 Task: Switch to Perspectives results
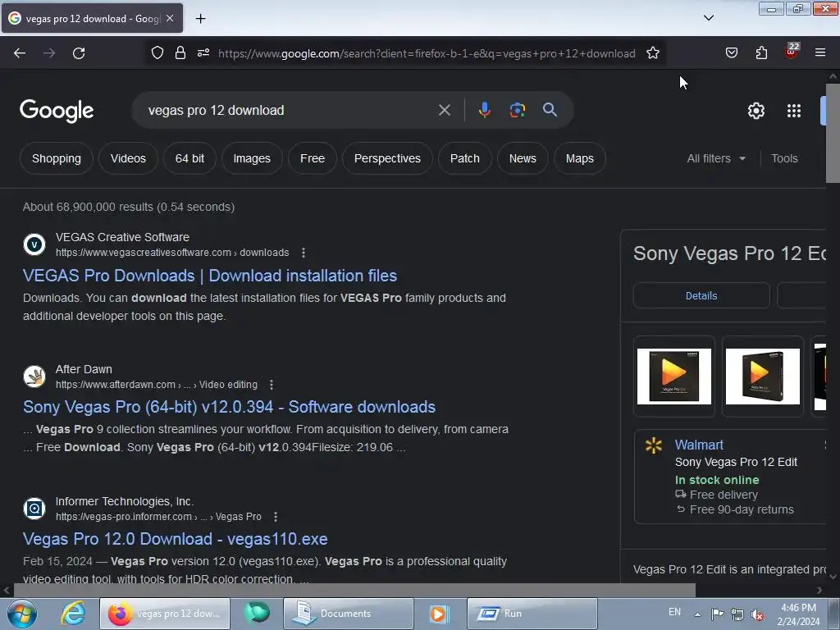[x=387, y=158]
